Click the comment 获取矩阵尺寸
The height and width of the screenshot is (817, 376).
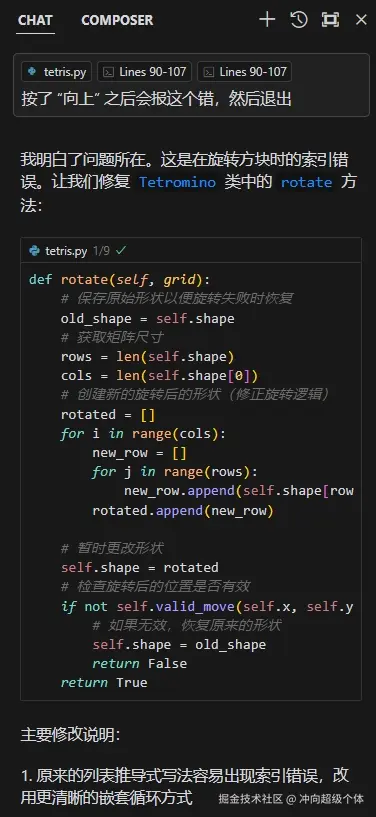click(x=113, y=338)
